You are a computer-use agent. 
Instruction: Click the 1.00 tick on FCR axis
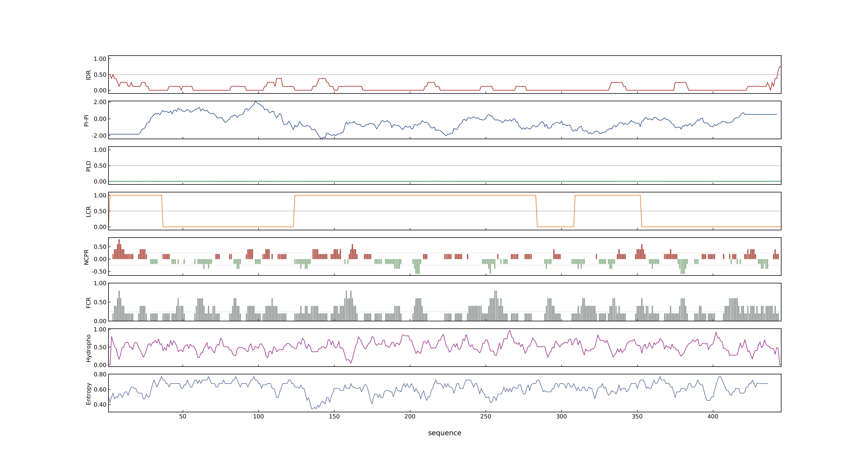pos(100,283)
